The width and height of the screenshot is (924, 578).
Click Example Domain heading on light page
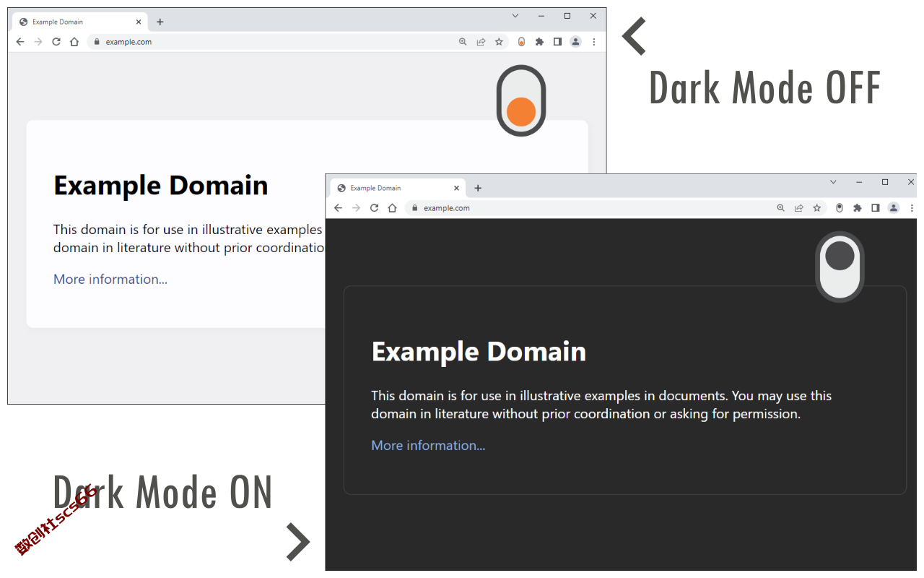click(x=161, y=186)
